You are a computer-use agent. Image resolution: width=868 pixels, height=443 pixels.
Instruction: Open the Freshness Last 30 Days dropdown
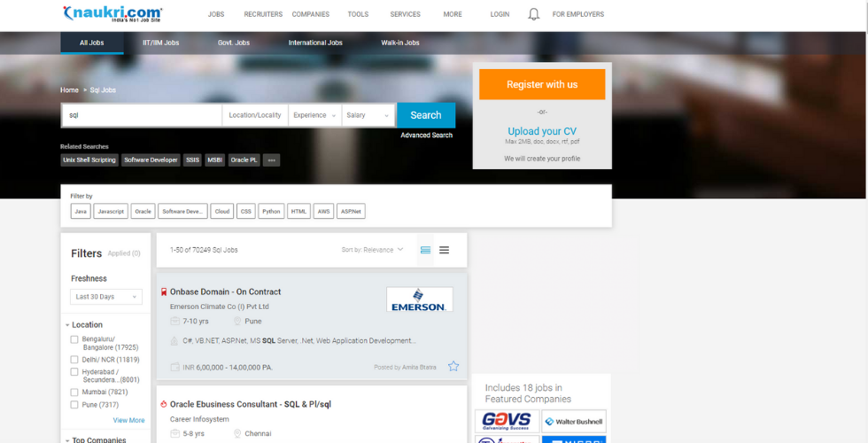click(x=105, y=297)
